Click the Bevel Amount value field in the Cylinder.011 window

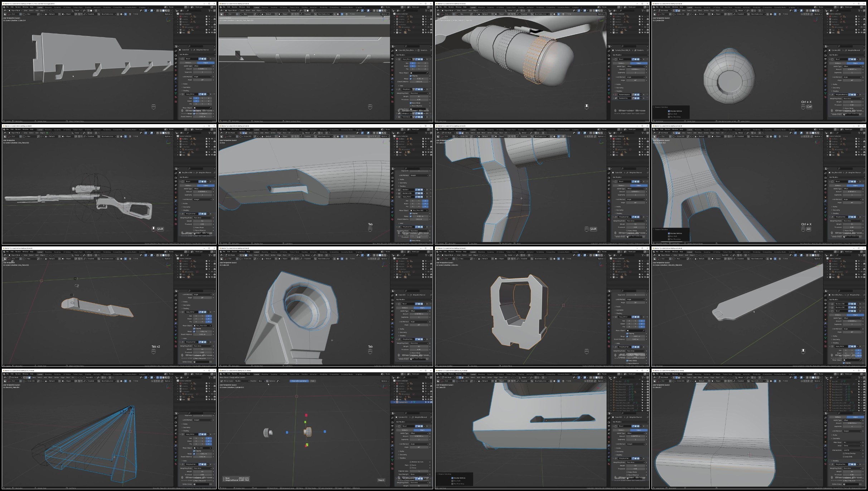(x=419, y=436)
